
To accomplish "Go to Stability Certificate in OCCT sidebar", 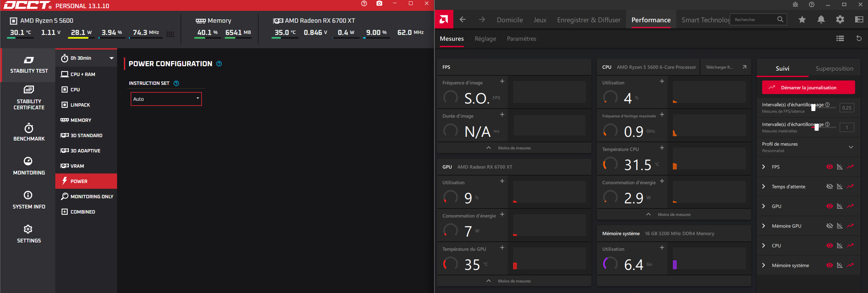I will 29,98.
